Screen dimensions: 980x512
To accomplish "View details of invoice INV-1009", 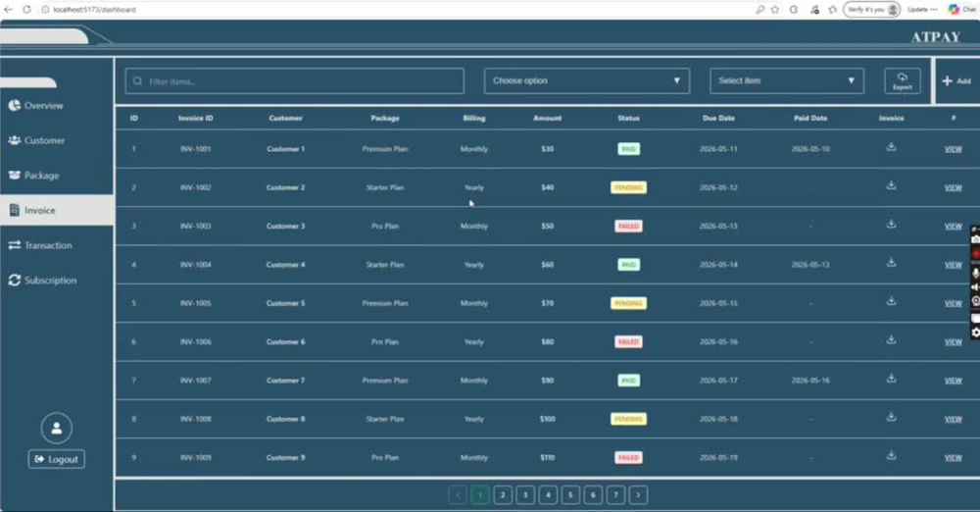I will coord(953,457).
